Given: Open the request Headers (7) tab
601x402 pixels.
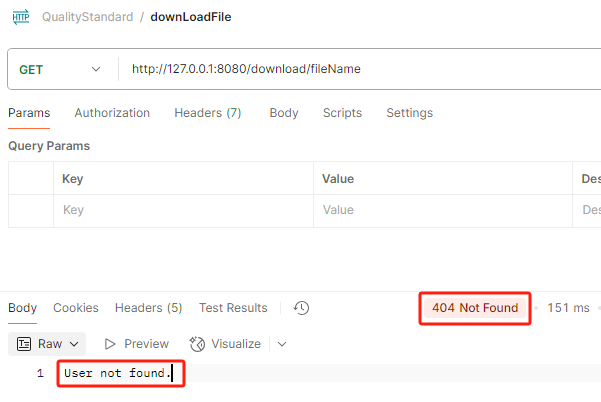Looking at the screenshot, I should pos(207,113).
